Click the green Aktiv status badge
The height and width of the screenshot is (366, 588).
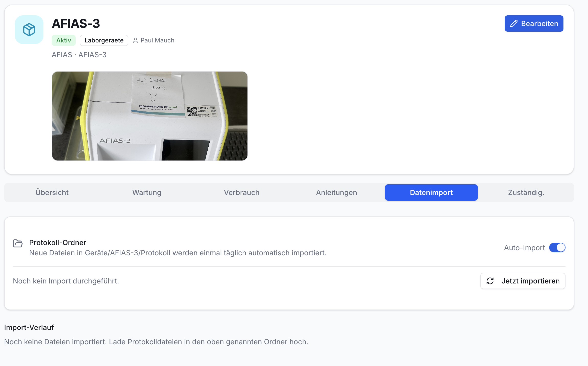[x=64, y=40]
